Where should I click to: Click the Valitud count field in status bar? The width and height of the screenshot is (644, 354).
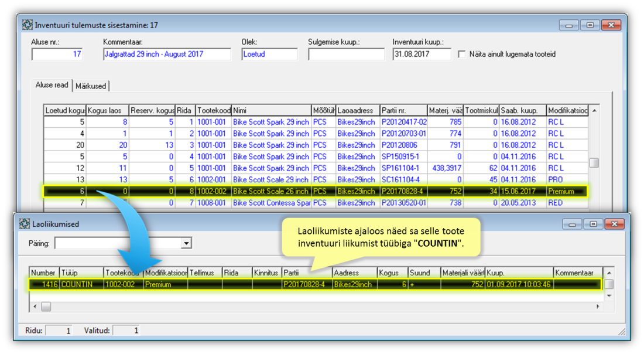[126, 330]
